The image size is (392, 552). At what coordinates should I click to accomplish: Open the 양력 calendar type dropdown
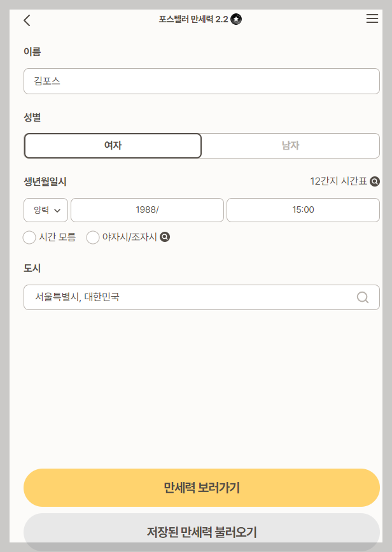tap(45, 209)
